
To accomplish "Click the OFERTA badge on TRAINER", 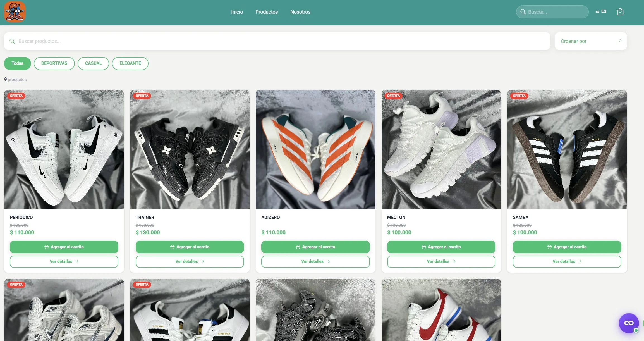I will click(x=142, y=96).
